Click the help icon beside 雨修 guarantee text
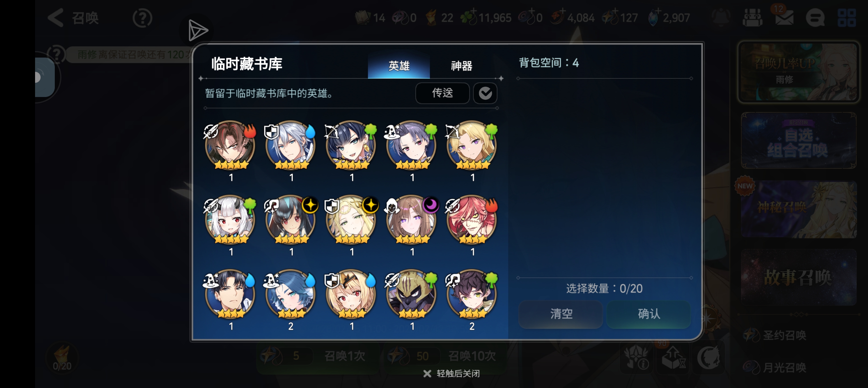This screenshot has width=868, height=388. (56, 54)
